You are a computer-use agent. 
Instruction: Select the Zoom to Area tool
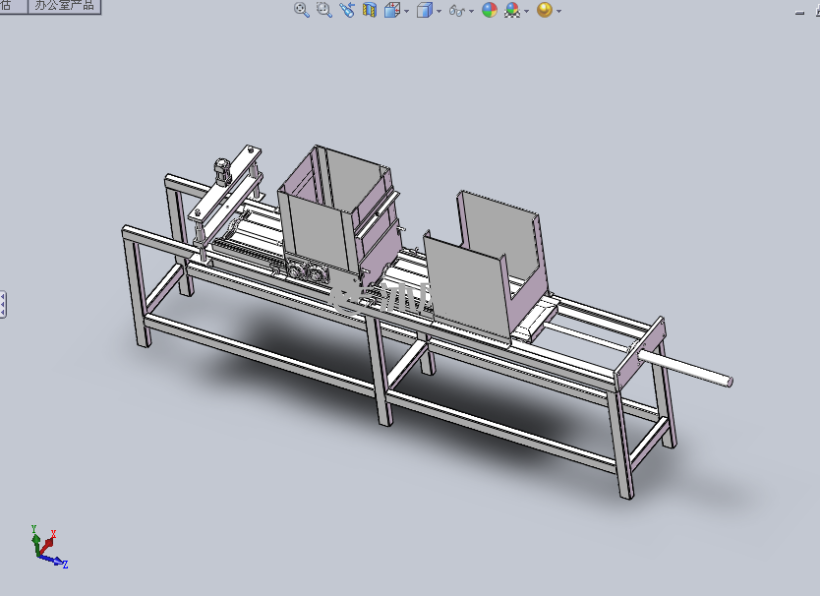pos(324,10)
